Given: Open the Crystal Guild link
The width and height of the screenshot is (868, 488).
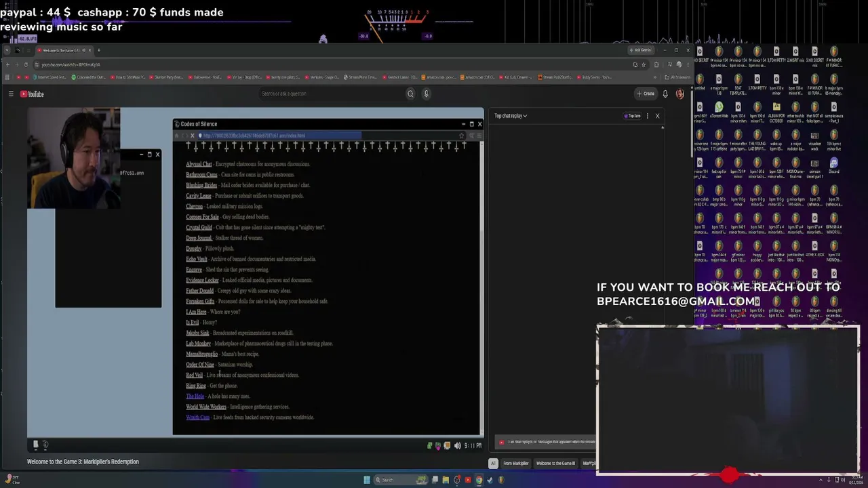Looking at the screenshot, I should point(199,228).
